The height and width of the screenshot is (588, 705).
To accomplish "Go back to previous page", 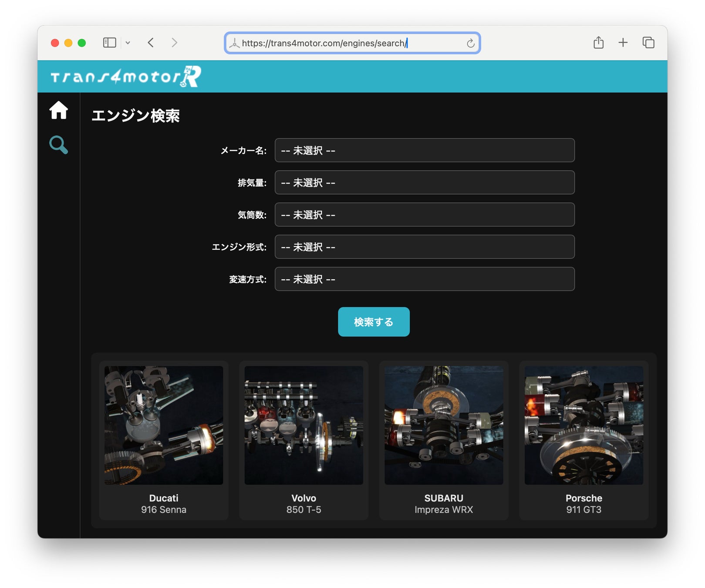I will point(151,43).
